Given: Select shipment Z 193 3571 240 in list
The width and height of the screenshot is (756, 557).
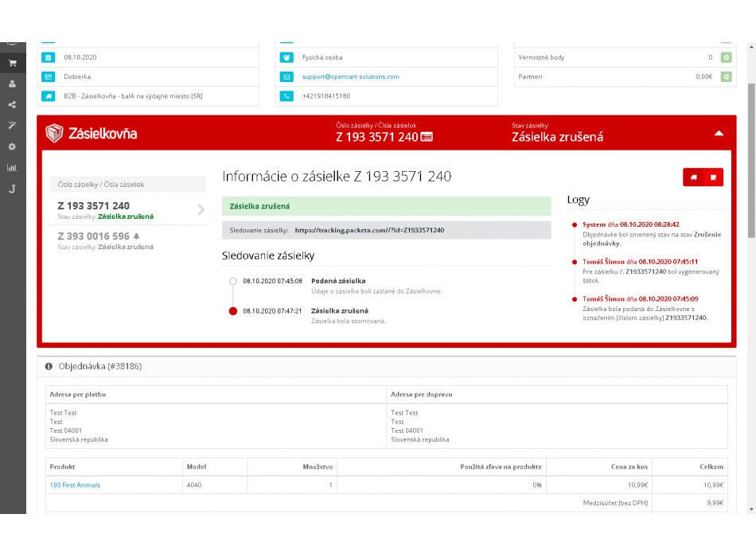Looking at the screenshot, I should (x=128, y=210).
